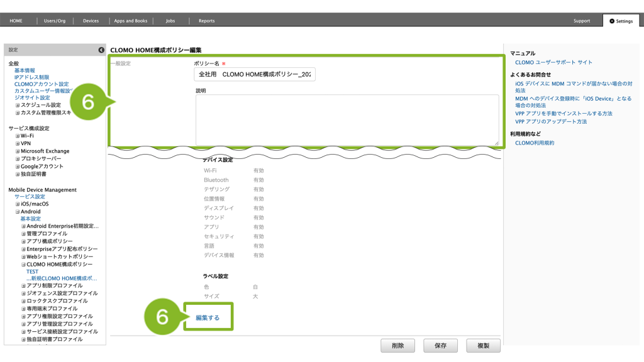Collapse the CLOMO HOME構成ポリシー node
The height and width of the screenshot is (362, 644).
coord(23,265)
